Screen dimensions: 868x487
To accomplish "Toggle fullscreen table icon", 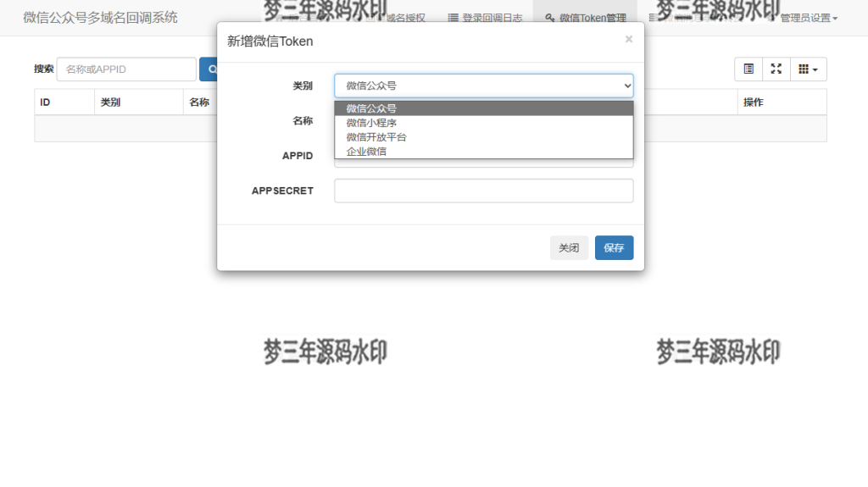I will click(x=776, y=69).
